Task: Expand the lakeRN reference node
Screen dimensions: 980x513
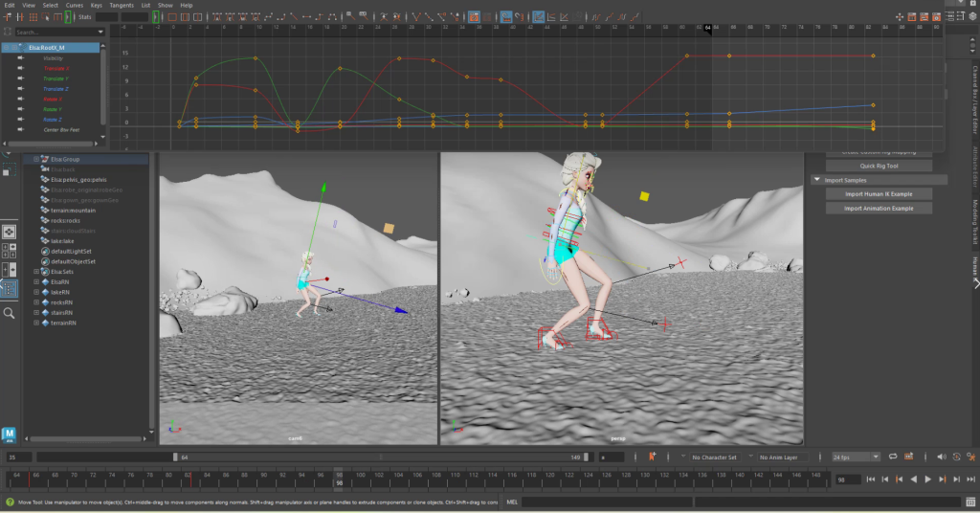Action: pyautogui.click(x=36, y=292)
